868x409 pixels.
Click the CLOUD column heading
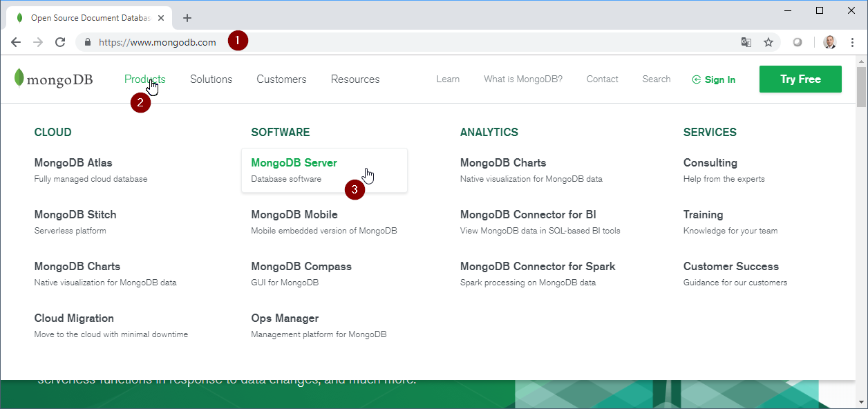click(53, 132)
